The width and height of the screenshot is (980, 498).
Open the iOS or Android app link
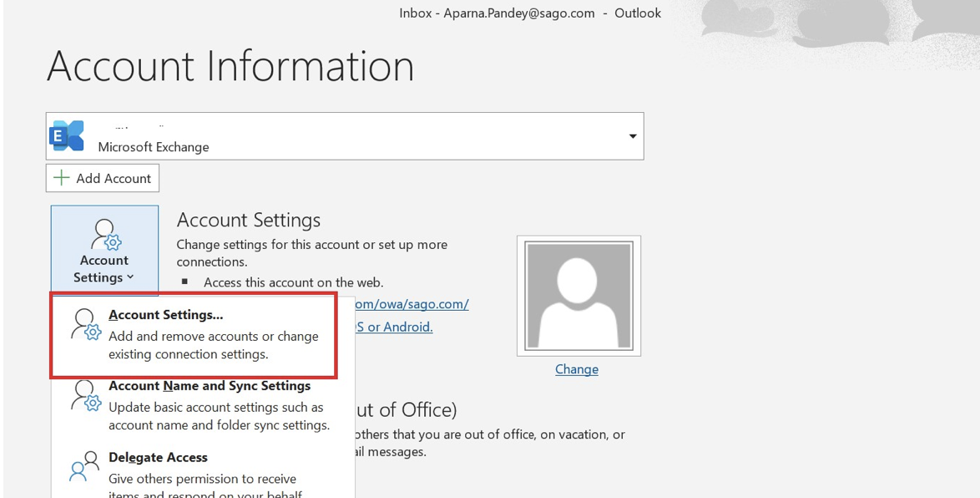point(394,327)
